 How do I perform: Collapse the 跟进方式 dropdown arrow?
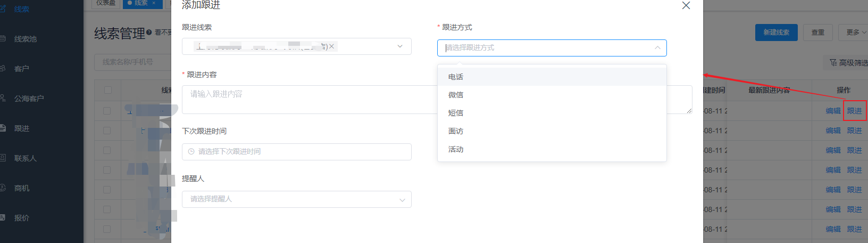coord(657,48)
